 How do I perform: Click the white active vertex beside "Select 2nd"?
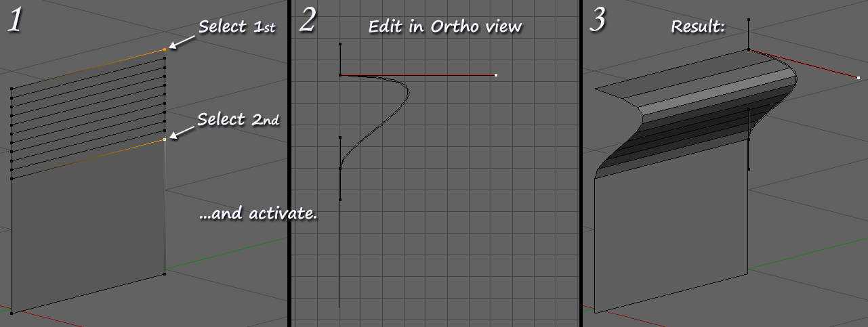tap(165, 139)
